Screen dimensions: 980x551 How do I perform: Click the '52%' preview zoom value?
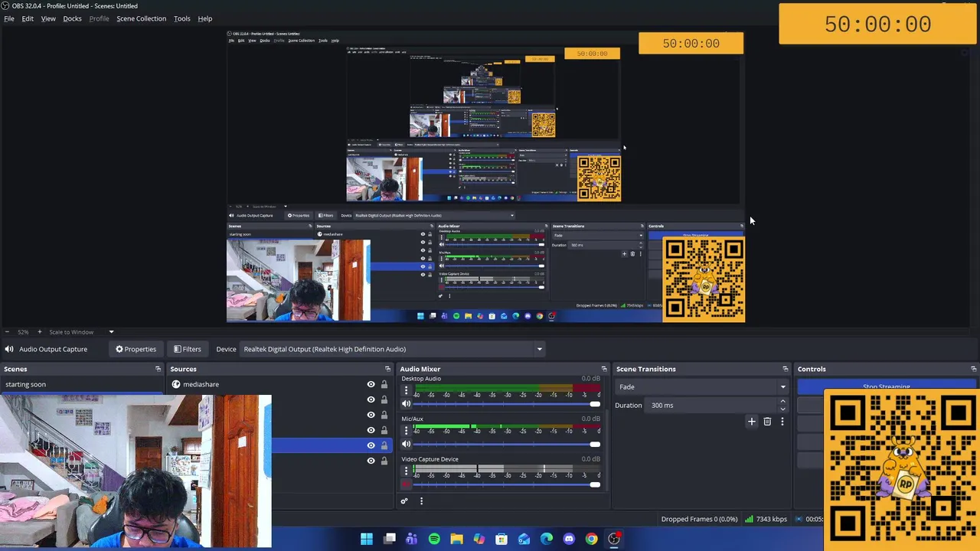[23, 332]
